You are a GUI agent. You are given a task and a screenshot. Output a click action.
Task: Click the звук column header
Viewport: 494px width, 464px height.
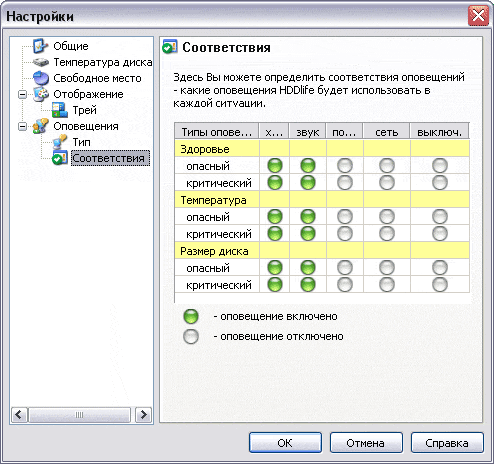308,132
